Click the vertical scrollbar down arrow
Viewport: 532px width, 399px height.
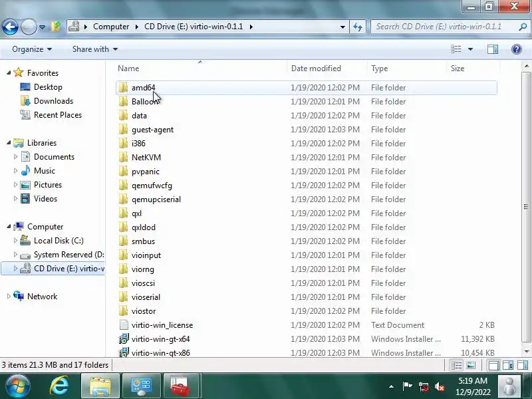[x=526, y=352]
